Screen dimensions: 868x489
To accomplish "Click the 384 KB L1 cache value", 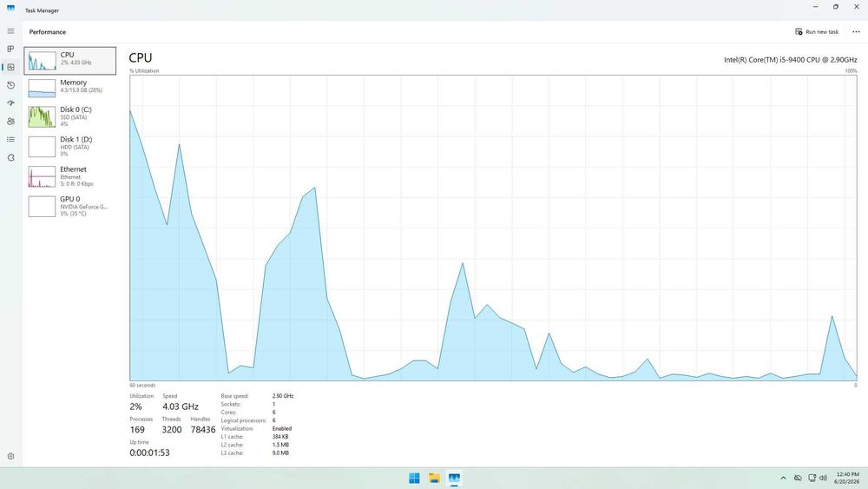I will pyautogui.click(x=280, y=437).
